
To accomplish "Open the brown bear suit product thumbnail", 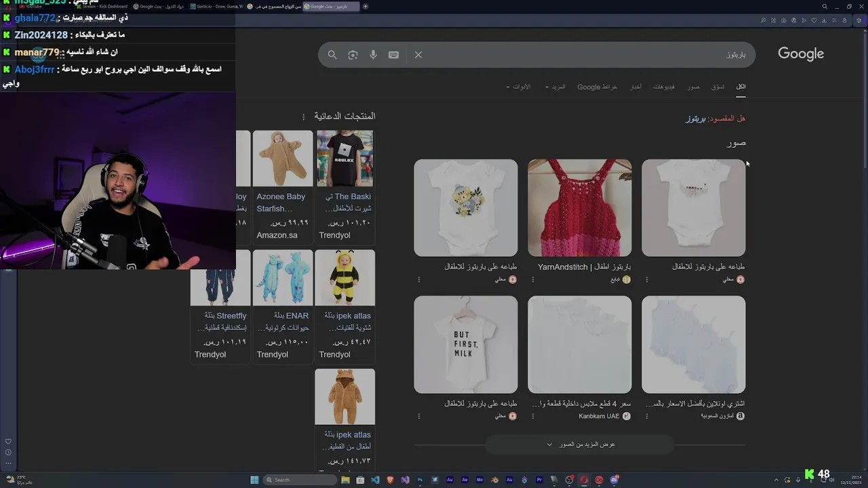I will click(x=345, y=397).
